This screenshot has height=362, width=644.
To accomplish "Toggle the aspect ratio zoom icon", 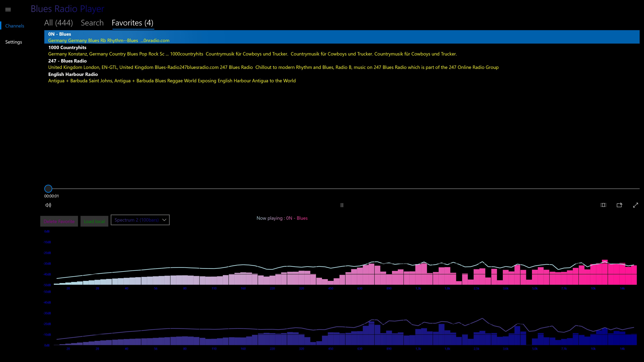I will 603,205.
